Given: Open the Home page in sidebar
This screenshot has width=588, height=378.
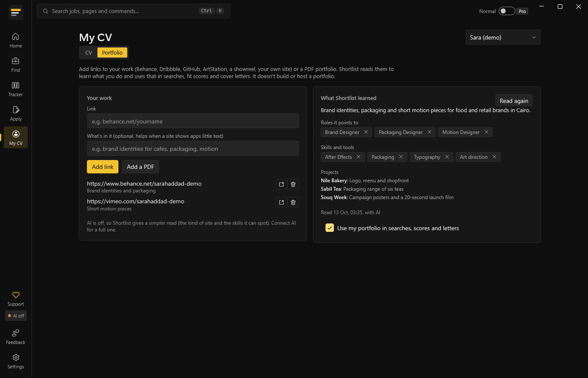Looking at the screenshot, I should [x=16, y=40].
